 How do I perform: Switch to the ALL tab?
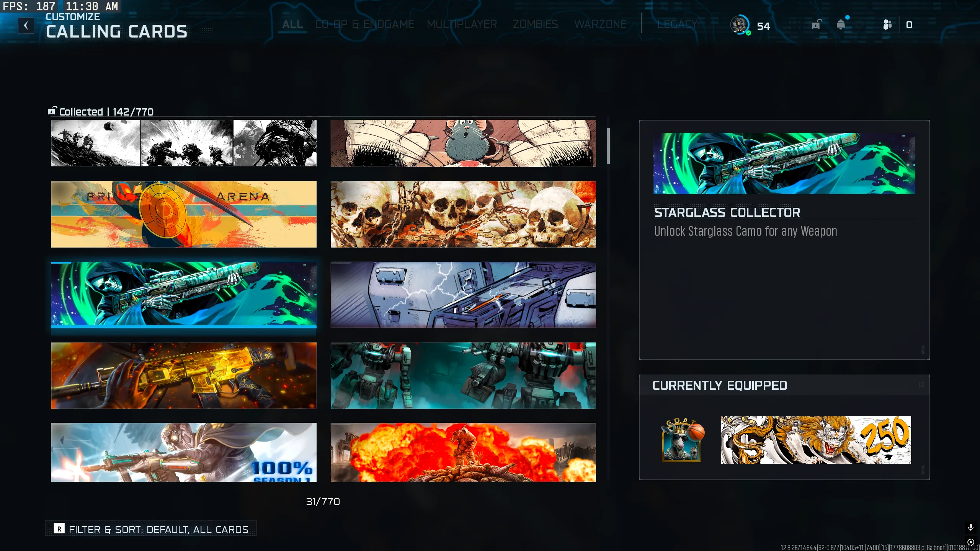click(x=292, y=24)
